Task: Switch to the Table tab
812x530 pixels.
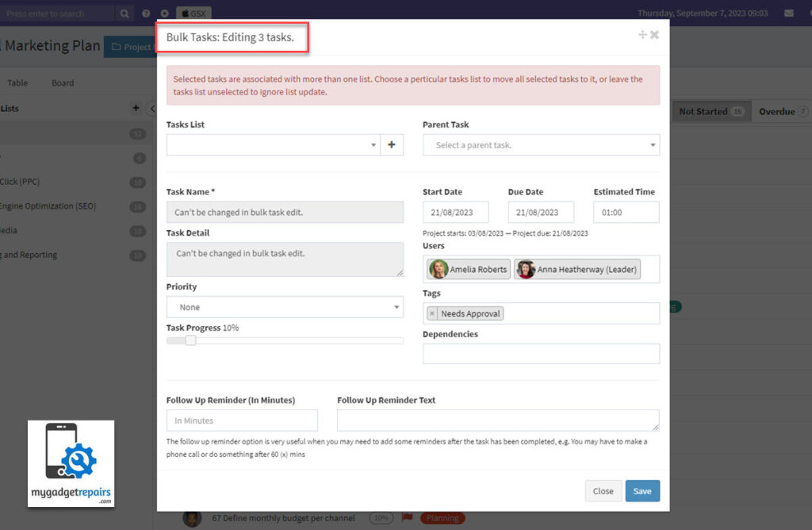Action: (x=17, y=82)
